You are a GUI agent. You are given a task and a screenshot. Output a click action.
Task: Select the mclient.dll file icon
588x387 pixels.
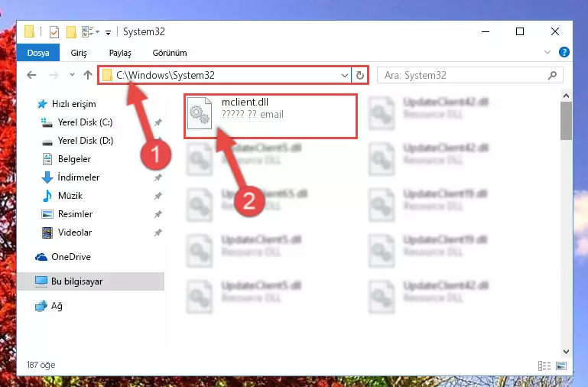point(199,113)
